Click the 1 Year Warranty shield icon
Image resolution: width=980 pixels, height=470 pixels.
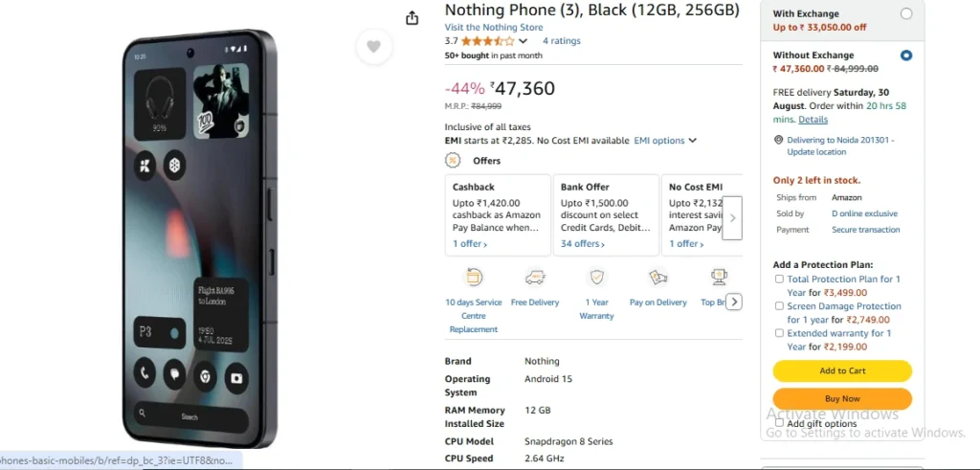(596, 278)
